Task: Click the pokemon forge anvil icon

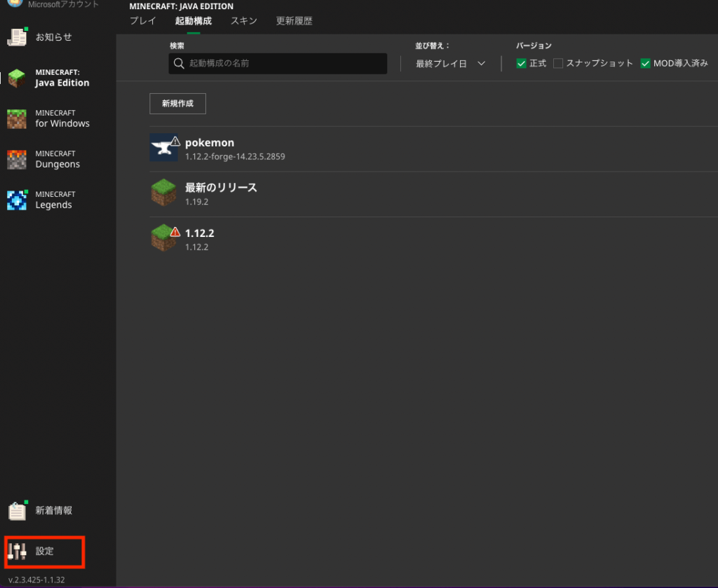Action: [163, 147]
